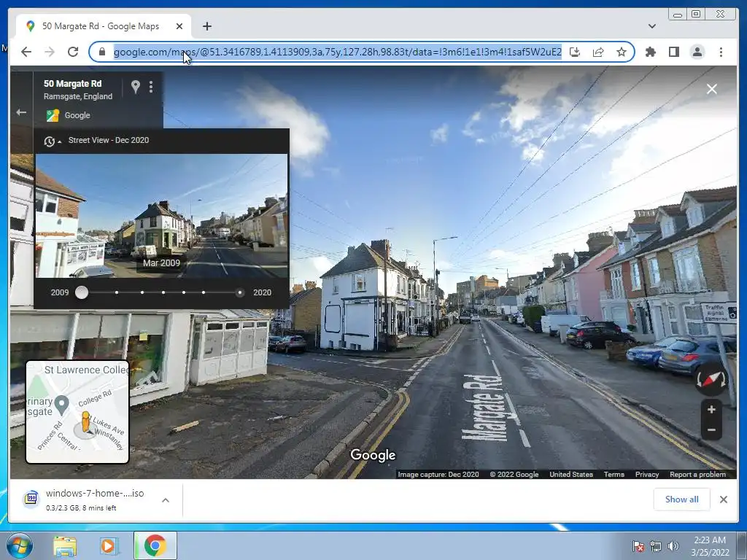Install app icon in address bar
The image size is (747, 560).
(x=575, y=52)
